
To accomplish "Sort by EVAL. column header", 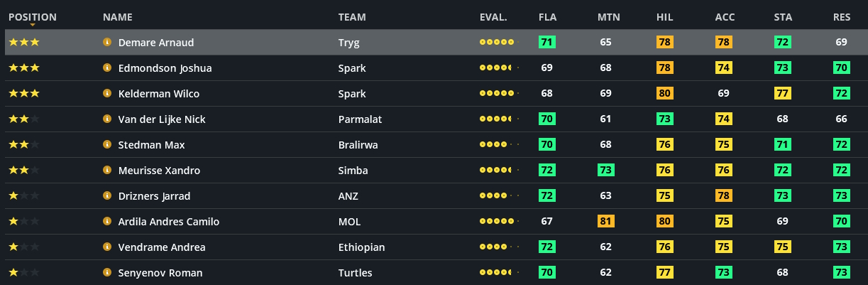I will (x=493, y=17).
